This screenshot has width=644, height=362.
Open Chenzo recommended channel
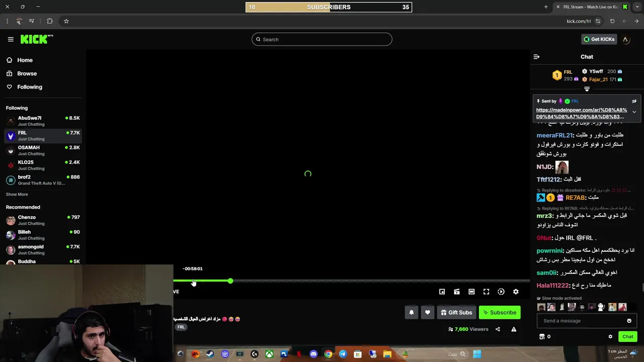[x=43, y=220]
